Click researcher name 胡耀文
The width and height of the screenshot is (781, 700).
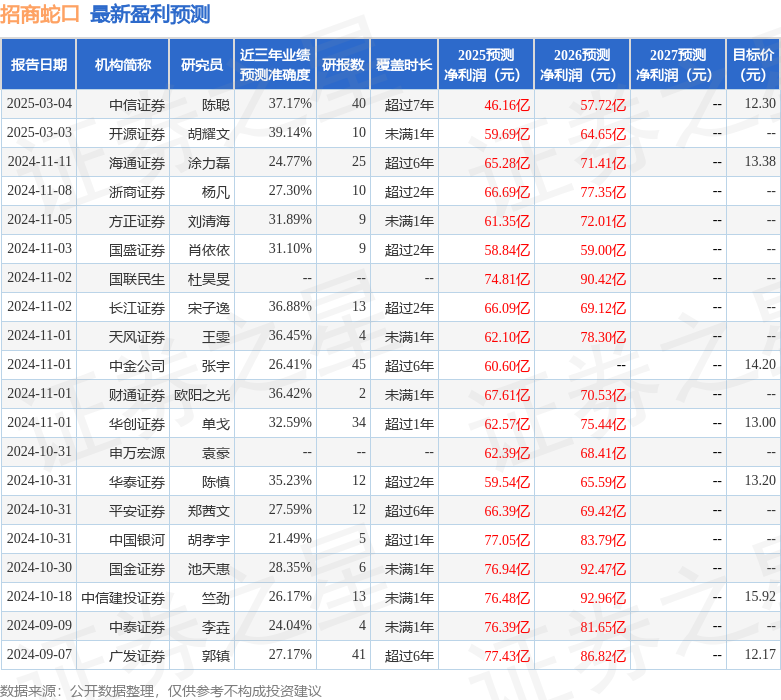pyautogui.click(x=209, y=134)
